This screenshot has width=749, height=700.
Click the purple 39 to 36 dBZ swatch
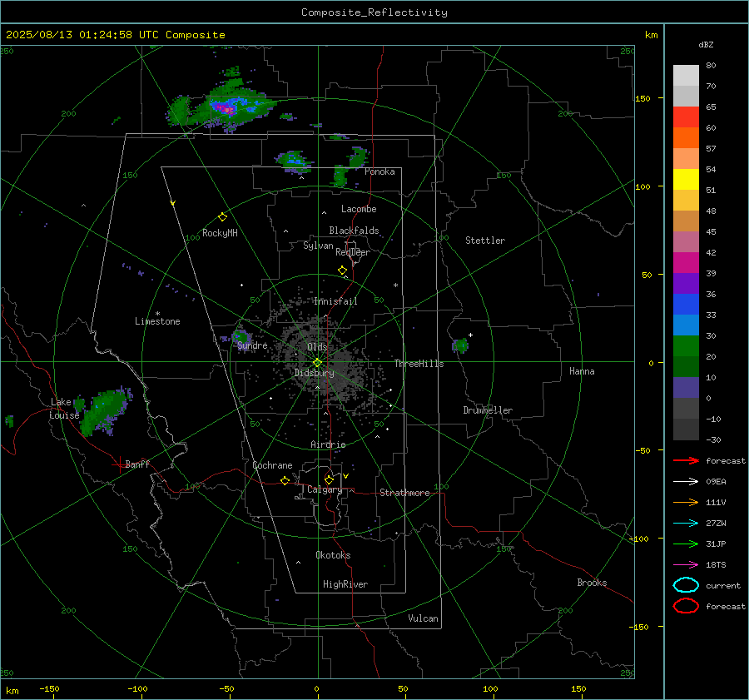coord(686,284)
